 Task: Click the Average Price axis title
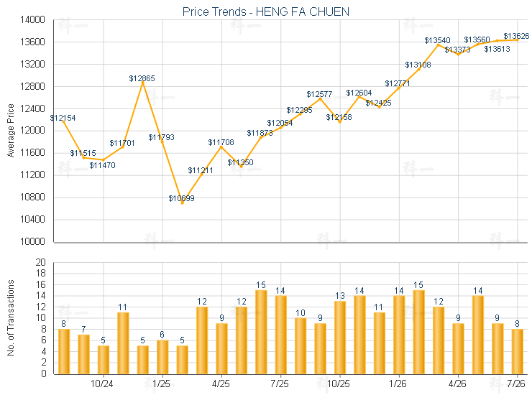click(x=11, y=131)
